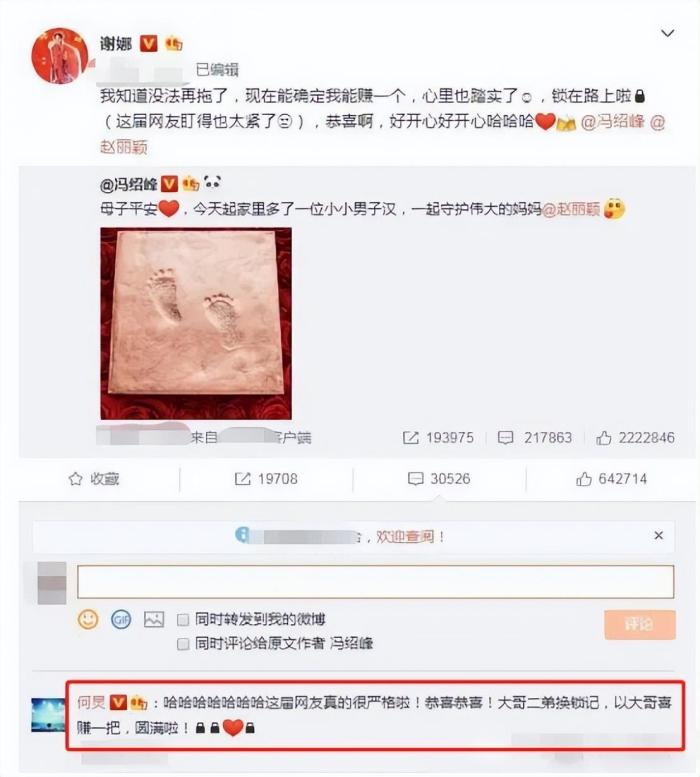Like original post with 2222846 likes

point(635,438)
